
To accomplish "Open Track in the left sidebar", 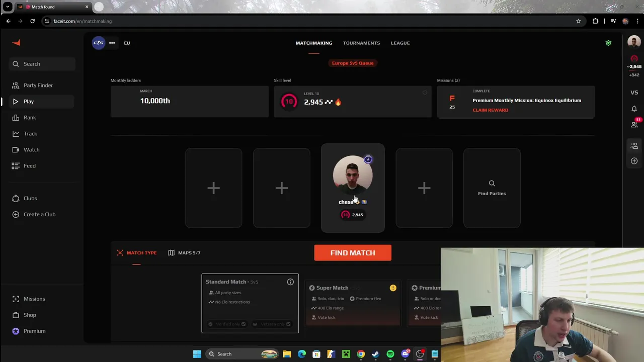I will point(42,133).
